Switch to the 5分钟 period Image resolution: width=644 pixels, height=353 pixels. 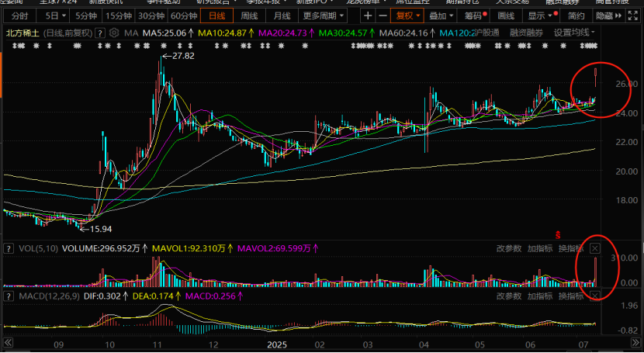coord(86,16)
